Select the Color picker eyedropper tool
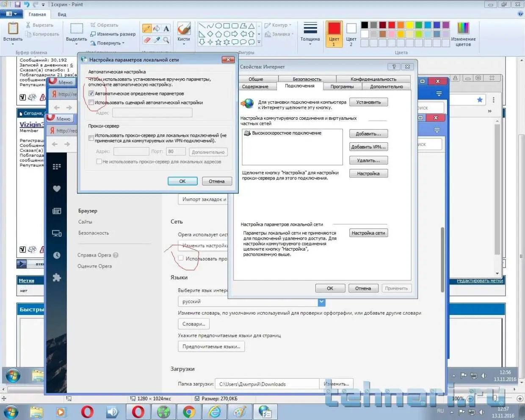This screenshot has height=420, width=525. pos(157,40)
